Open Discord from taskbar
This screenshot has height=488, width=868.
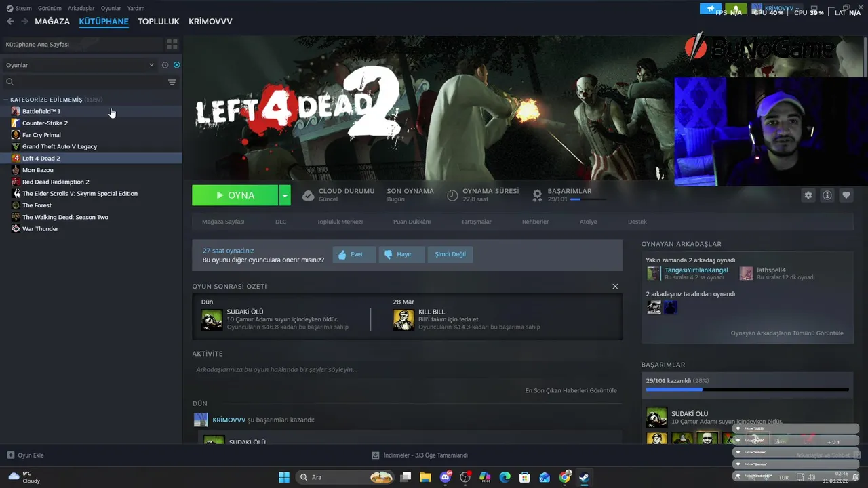pyautogui.click(x=446, y=477)
